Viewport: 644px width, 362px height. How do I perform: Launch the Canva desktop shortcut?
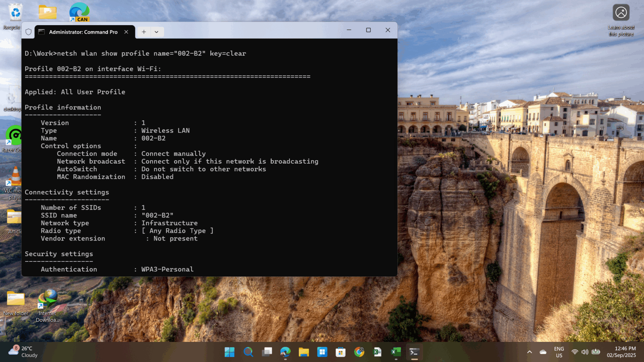pos(79,12)
